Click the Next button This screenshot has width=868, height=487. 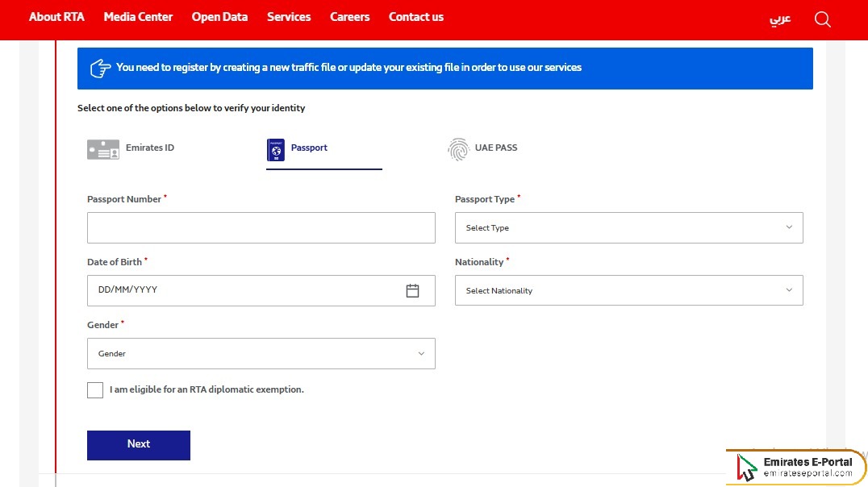[x=138, y=444]
